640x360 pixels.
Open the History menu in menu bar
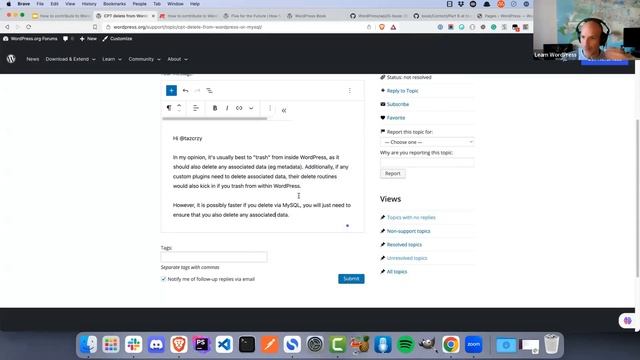point(89,4)
